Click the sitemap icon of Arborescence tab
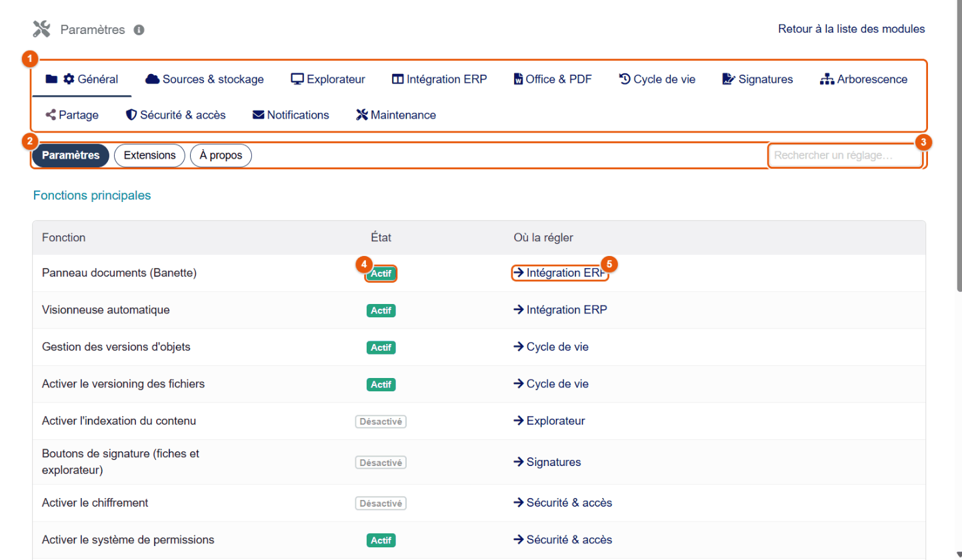962x560 pixels. (x=827, y=79)
